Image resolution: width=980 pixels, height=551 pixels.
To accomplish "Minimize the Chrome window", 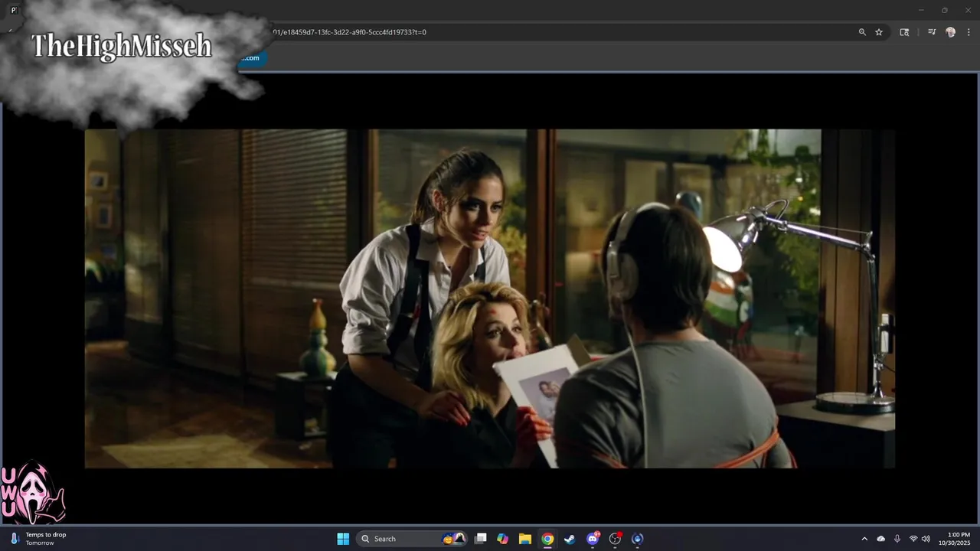I will [922, 10].
